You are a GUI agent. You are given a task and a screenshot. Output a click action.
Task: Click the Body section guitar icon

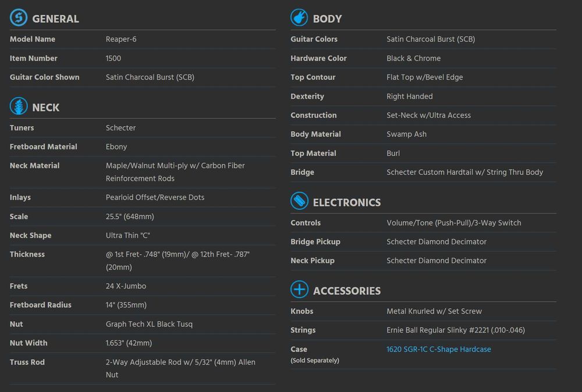pos(299,17)
